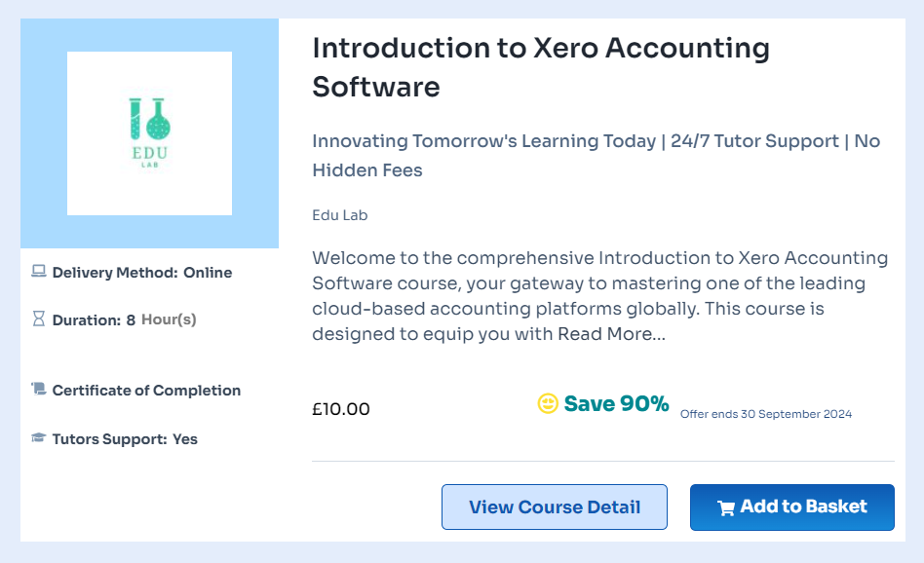Click the Certificate of Completion scroll icon
This screenshot has width=924, height=563.
(39, 390)
